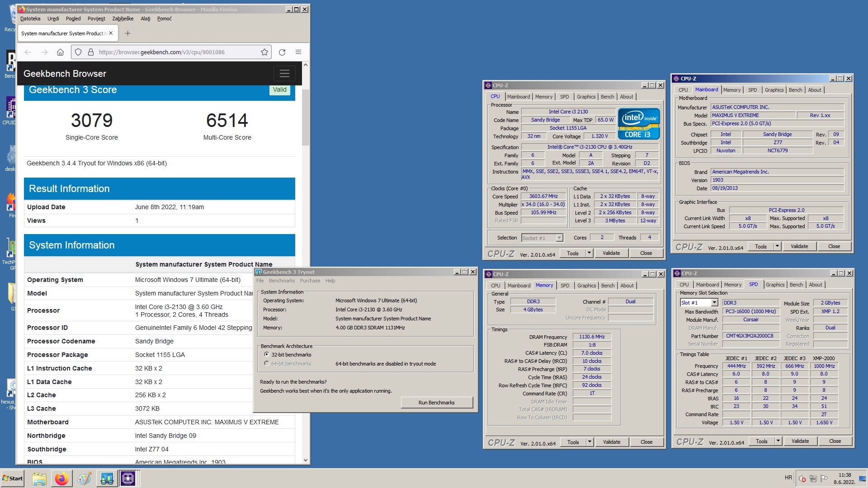Open Help menu in Geekbench 3
This screenshot has width=868, height=488.
click(330, 281)
